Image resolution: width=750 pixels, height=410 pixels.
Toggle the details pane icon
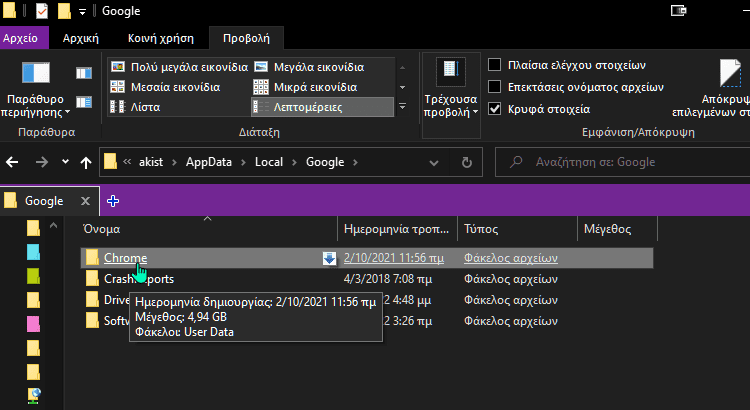(84, 102)
